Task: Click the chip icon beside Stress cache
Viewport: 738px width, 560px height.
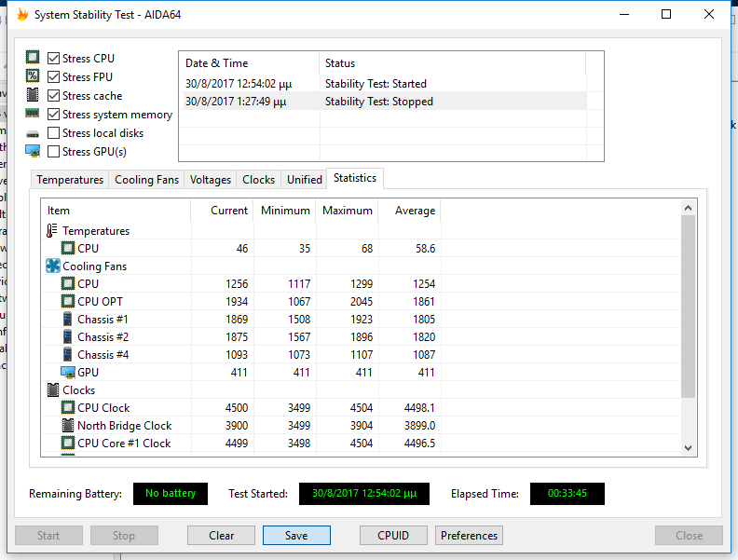Action: (33, 95)
